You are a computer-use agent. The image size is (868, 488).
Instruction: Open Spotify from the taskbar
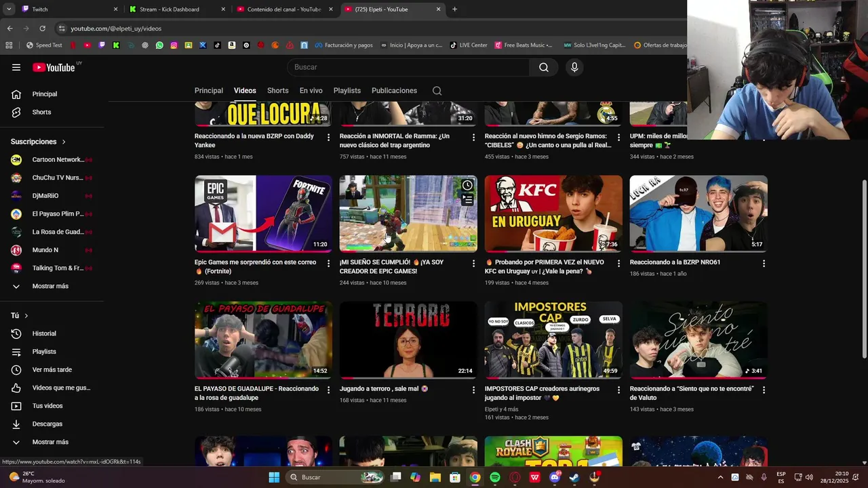[495, 477]
